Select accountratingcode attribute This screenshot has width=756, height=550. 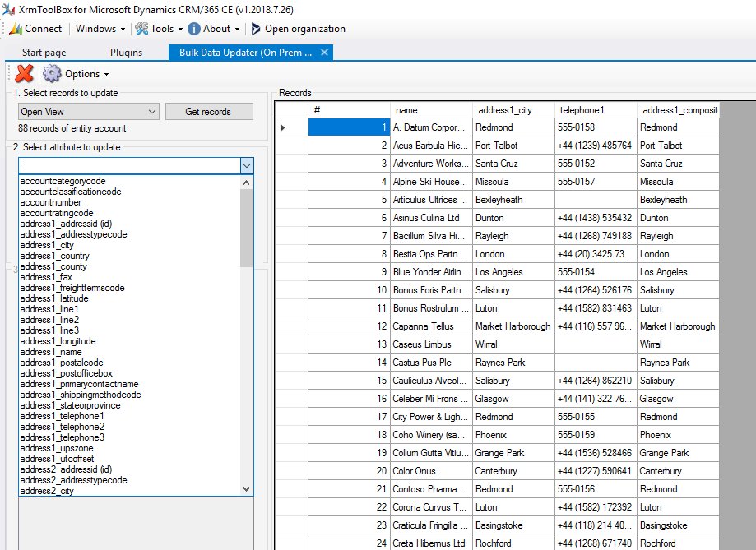(57, 213)
